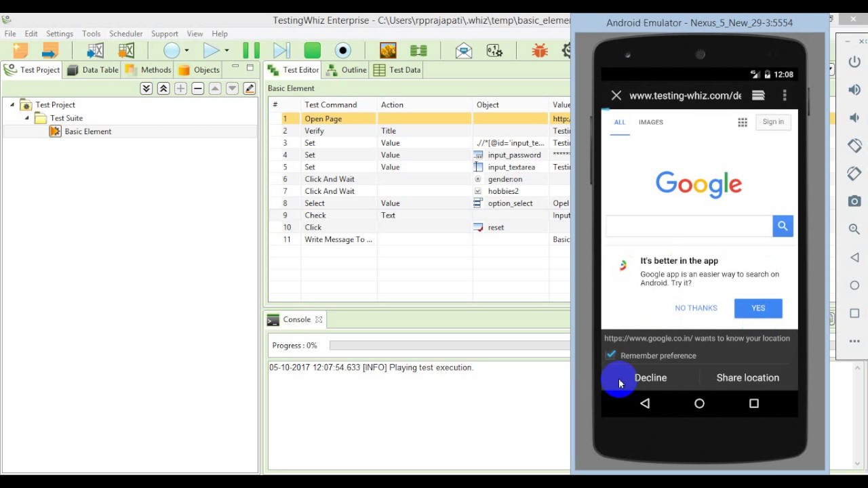868x488 pixels.
Task: Click the email envelope toolbar icon
Action: pos(464,50)
